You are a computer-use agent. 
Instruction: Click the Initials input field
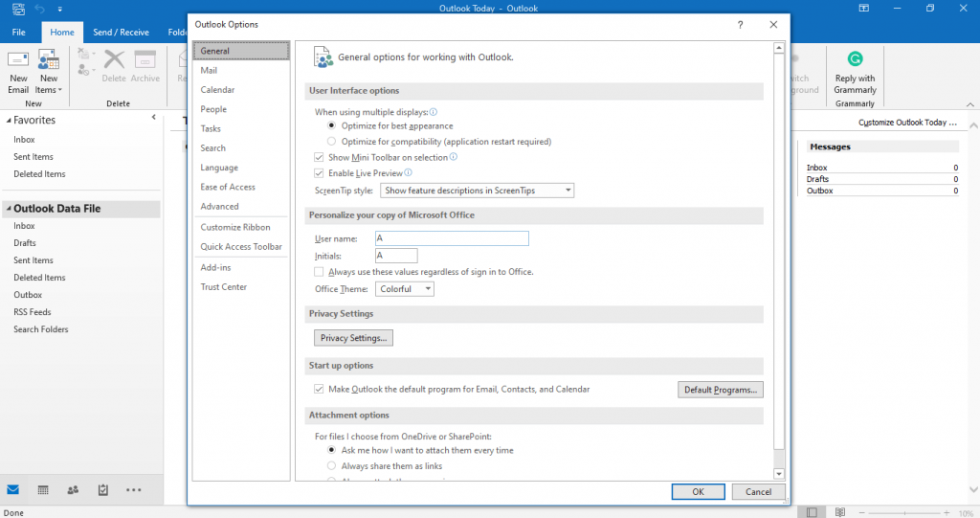click(x=396, y=256)
